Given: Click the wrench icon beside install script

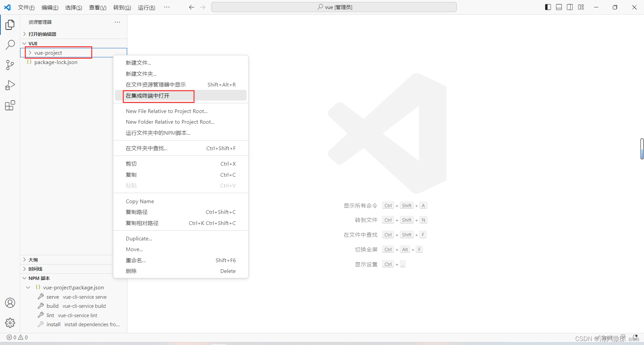Looking at the screenshot, I should [x=41, y=324].
